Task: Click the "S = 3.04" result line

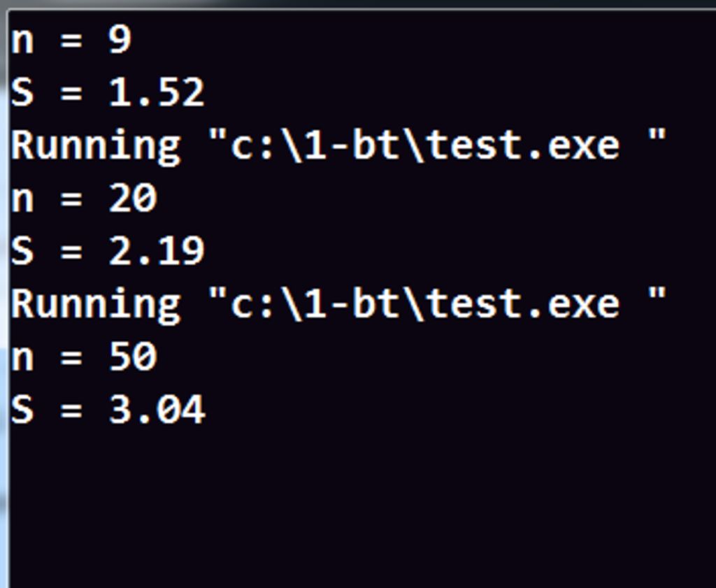Action: (108, 410)
